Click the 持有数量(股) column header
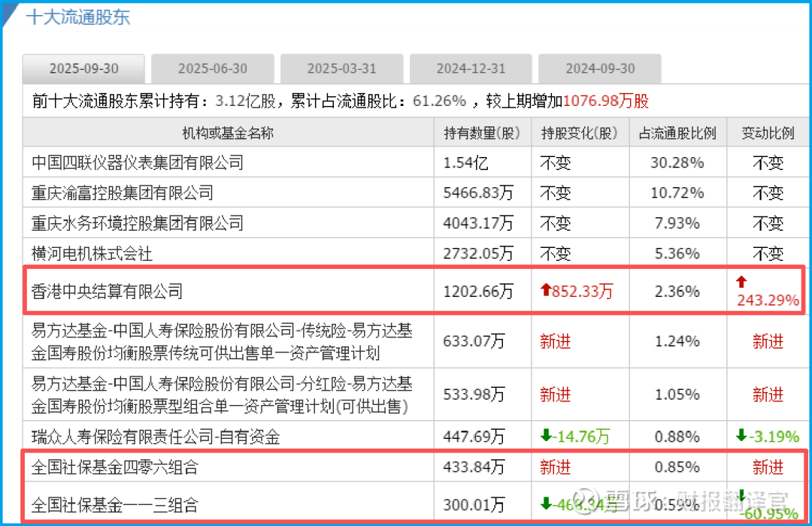 coord(482,133)
